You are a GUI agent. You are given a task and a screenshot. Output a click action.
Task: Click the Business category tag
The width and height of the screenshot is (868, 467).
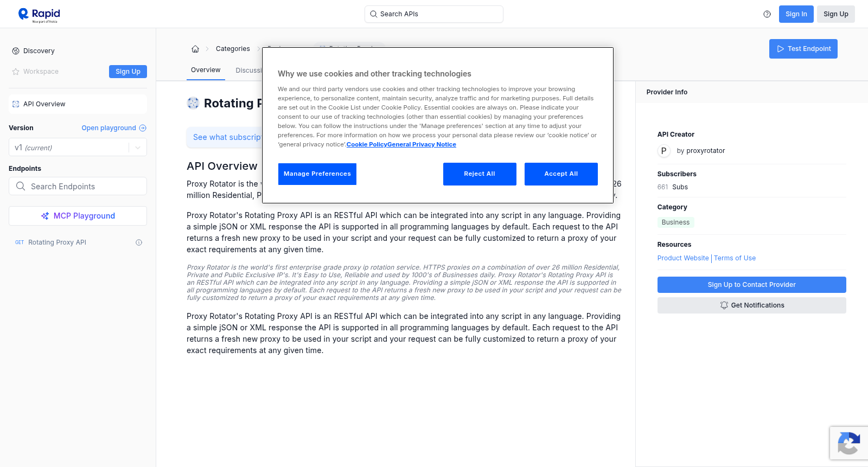[x=675, y=222]
